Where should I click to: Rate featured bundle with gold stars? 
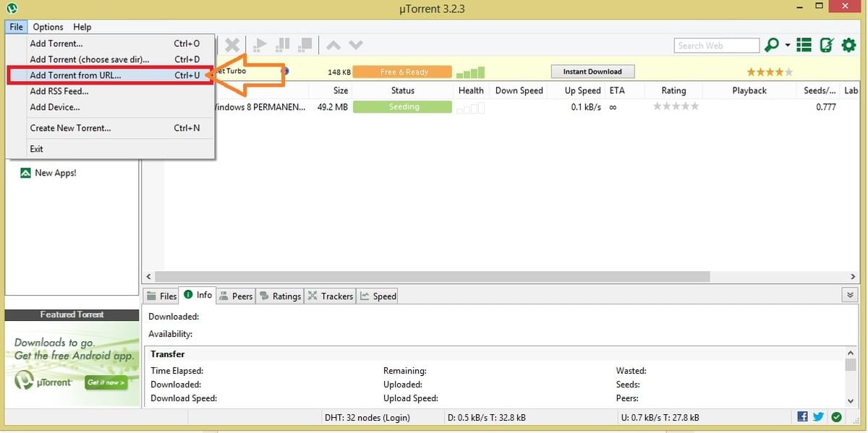(x=770, y=72)
